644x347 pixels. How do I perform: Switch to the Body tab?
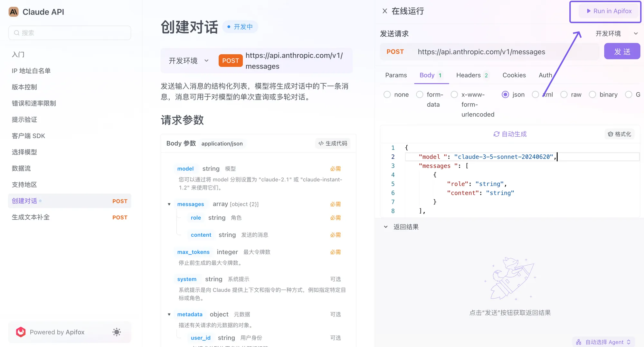[431, 75]
